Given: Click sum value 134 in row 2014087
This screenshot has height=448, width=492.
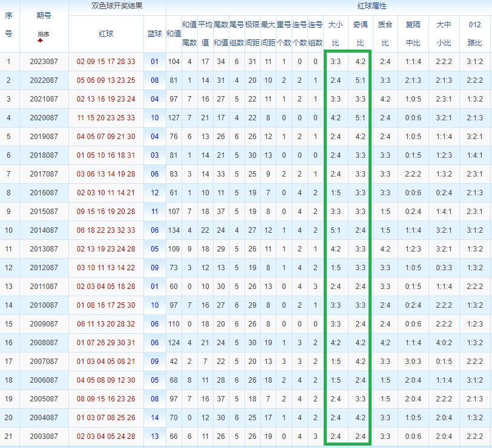Looking at the screenshot, I should coord(174,230).
